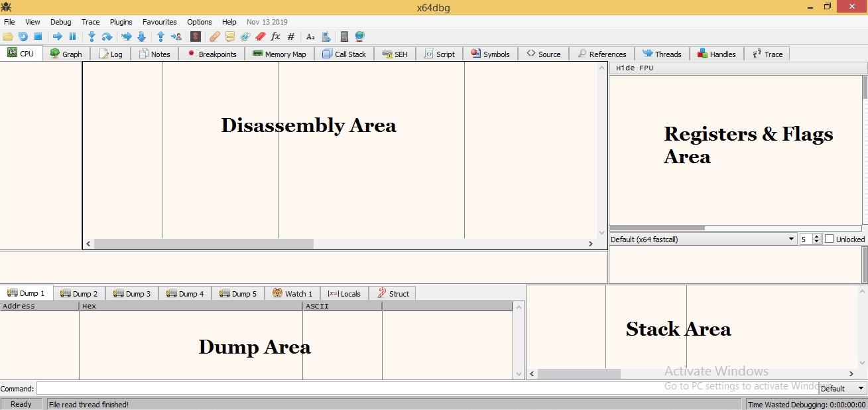Open the Debug menu

(60, 22)
